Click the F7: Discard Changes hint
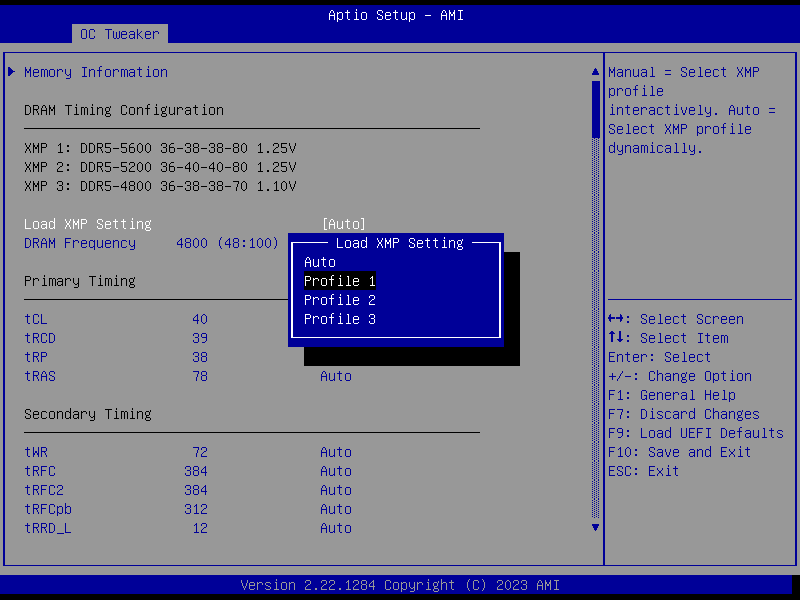Viewport: 800px width, 600px height. pyautogui.click(x=684, y=414)
